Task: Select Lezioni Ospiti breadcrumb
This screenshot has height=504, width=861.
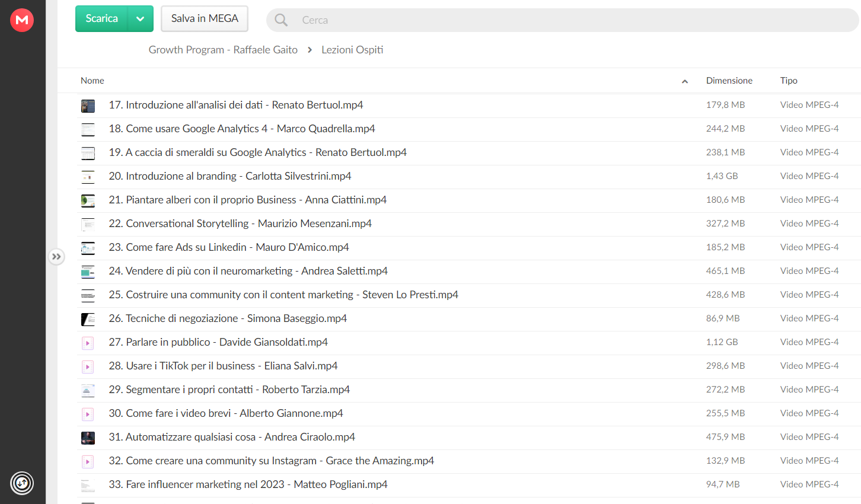Action: 352,50
